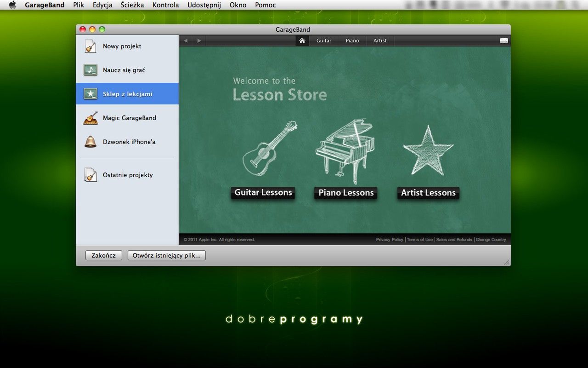
Task: Open the Plik menu
Action: [x=79, y=5]
